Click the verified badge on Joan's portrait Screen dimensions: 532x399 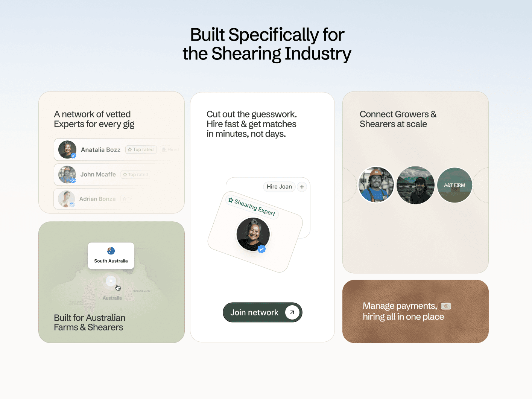[x=262, y=249]
